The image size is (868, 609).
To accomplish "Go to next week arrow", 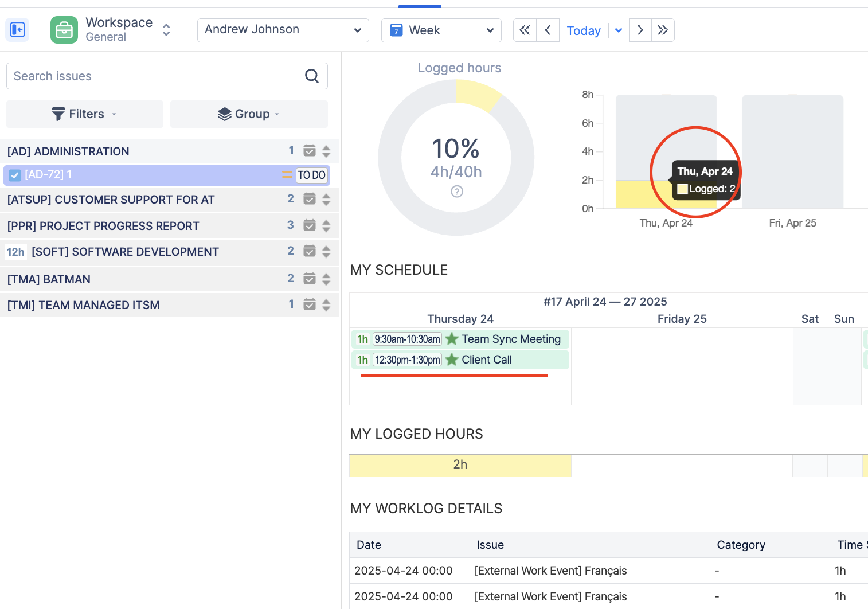I will pyautogui.click(x=640, y=30).
